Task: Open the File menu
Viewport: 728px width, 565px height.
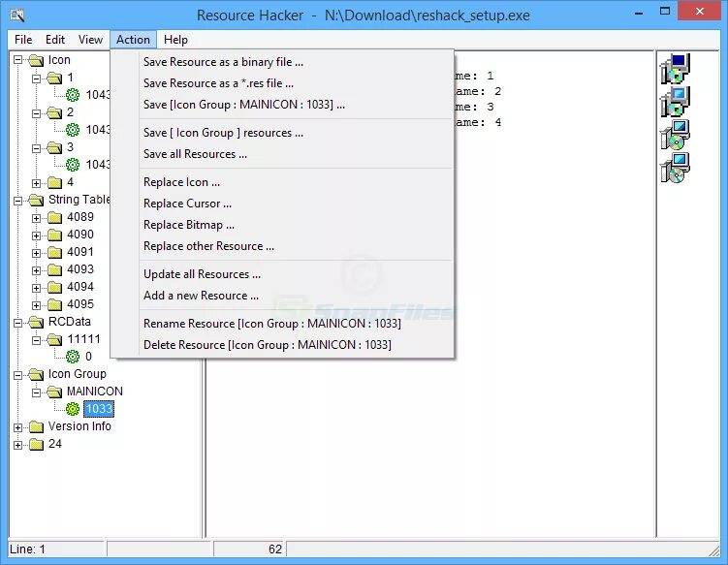Action: [23, 40]
